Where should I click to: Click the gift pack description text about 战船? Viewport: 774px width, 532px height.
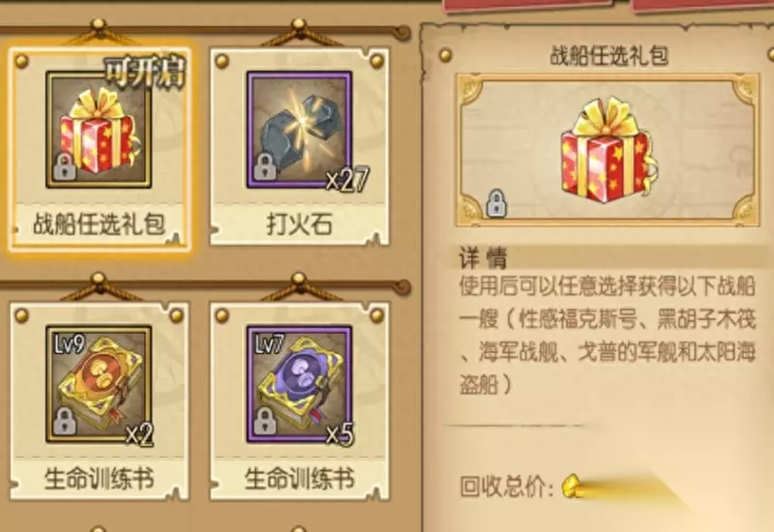point(608,336)
